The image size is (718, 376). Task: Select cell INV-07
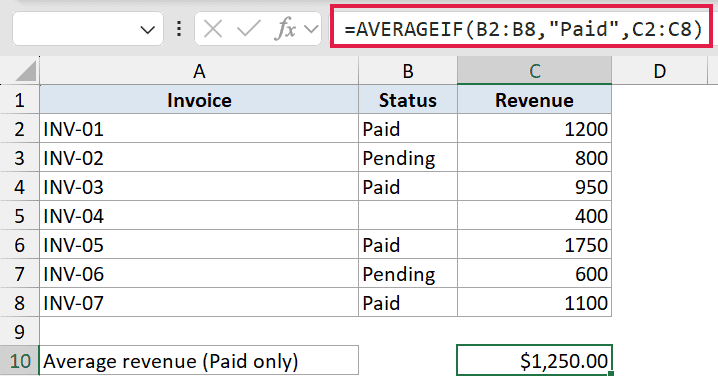[x=199, y=302]
